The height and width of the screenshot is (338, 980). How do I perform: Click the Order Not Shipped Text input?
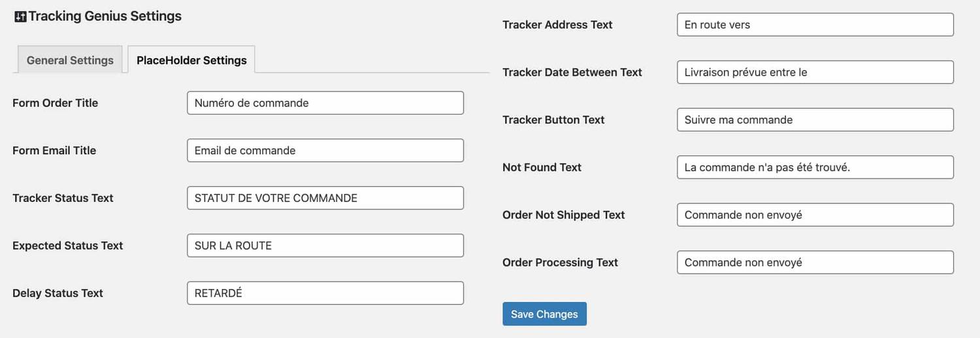pos(815,215)
